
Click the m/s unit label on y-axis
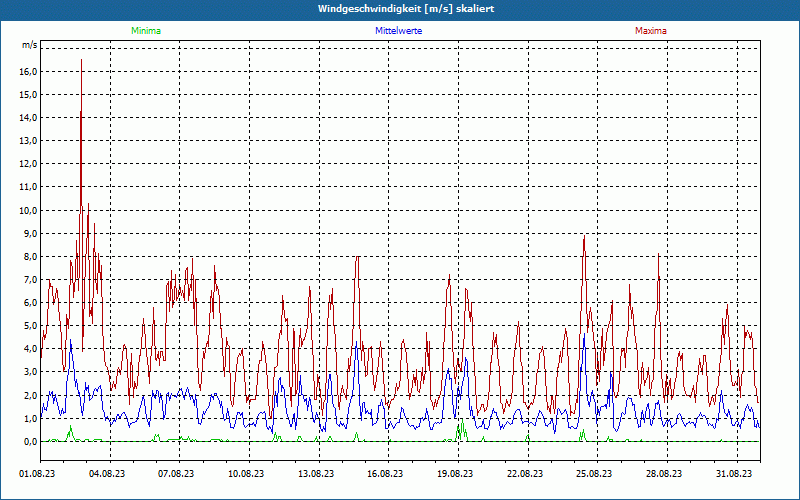tap(30, 45)
